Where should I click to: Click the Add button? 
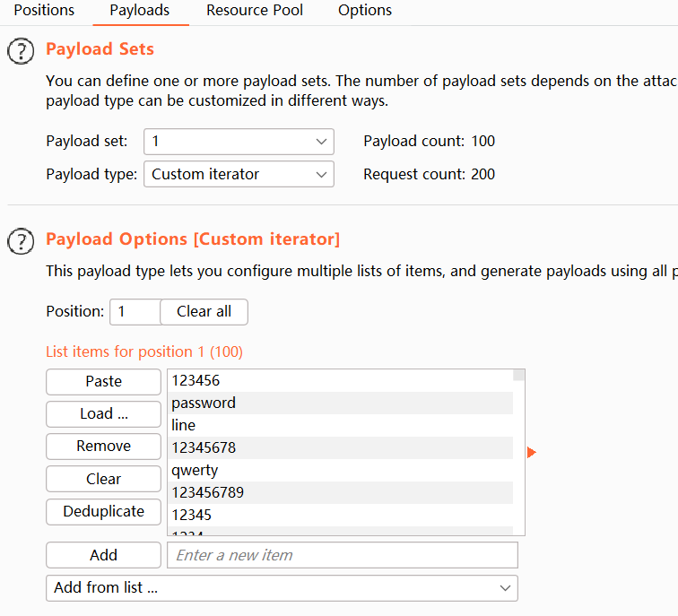click(104, 556)
